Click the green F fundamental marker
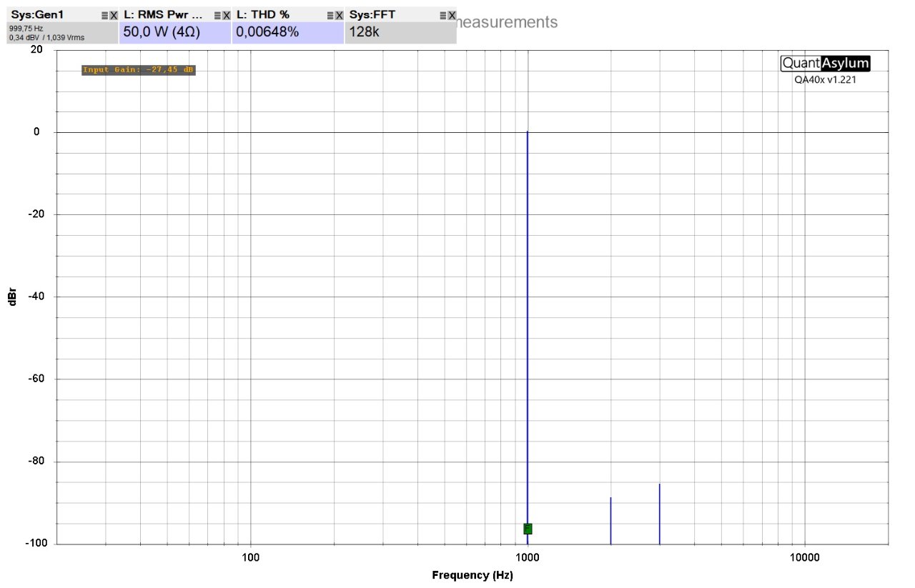The image size is (915, 588). point(528,529)
